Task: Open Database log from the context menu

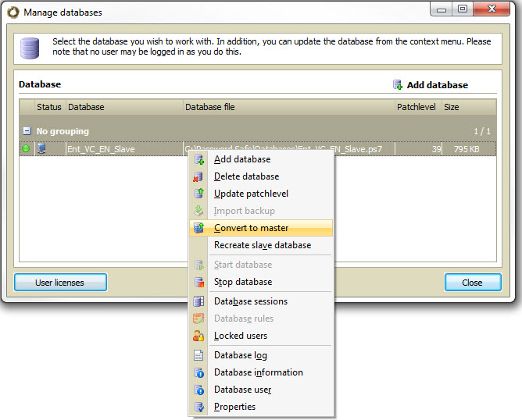Action: tap(261, 355)
